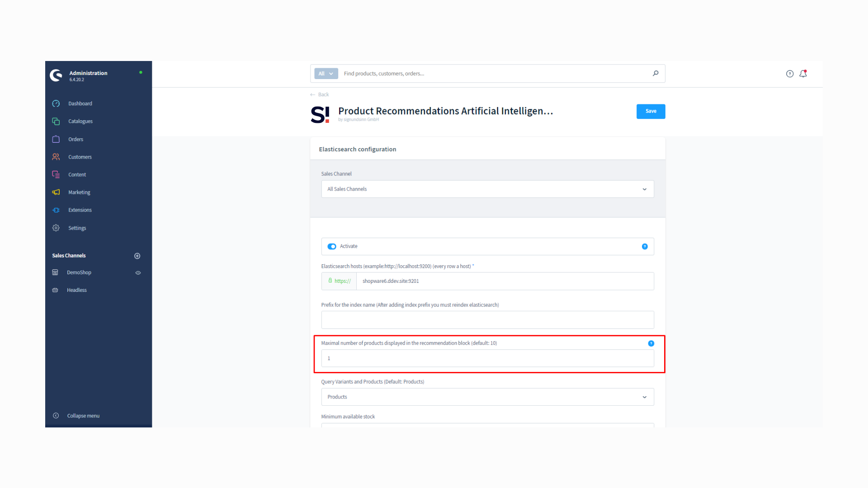Add a sales channel via the plus icon
Viewport: 868px width, 488px height.
(x=137, y=256)
